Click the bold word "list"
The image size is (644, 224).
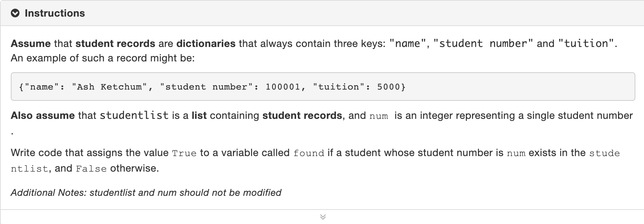[x=199, y=116]
